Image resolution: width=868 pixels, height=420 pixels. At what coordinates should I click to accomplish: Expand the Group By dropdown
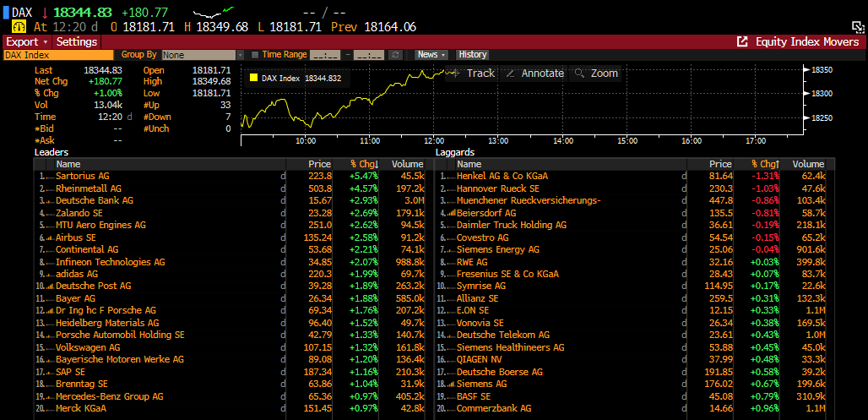(241, 55)
